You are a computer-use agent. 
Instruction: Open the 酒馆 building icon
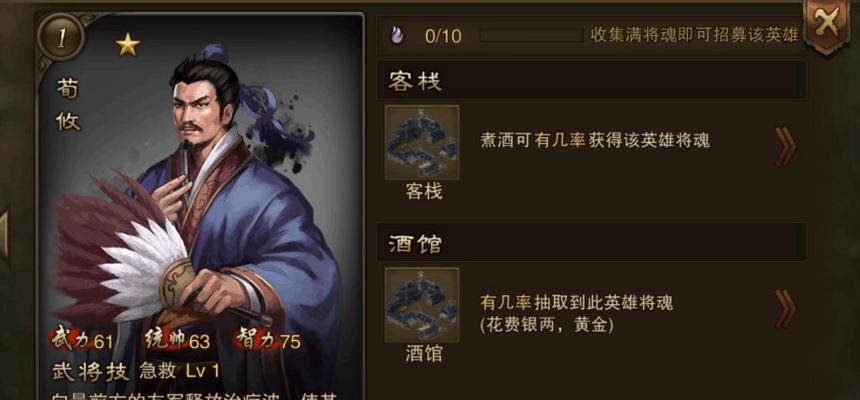point(422,305)
